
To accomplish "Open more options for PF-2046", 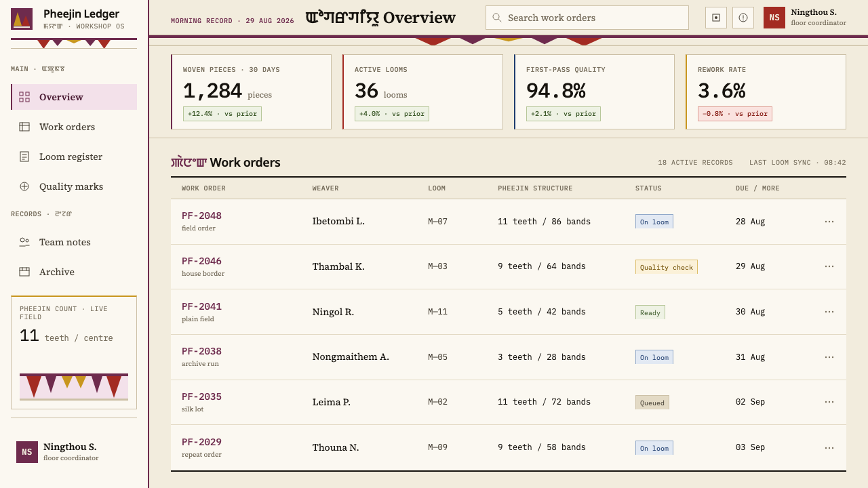I will pyautogui.click(x=829, y=266).
